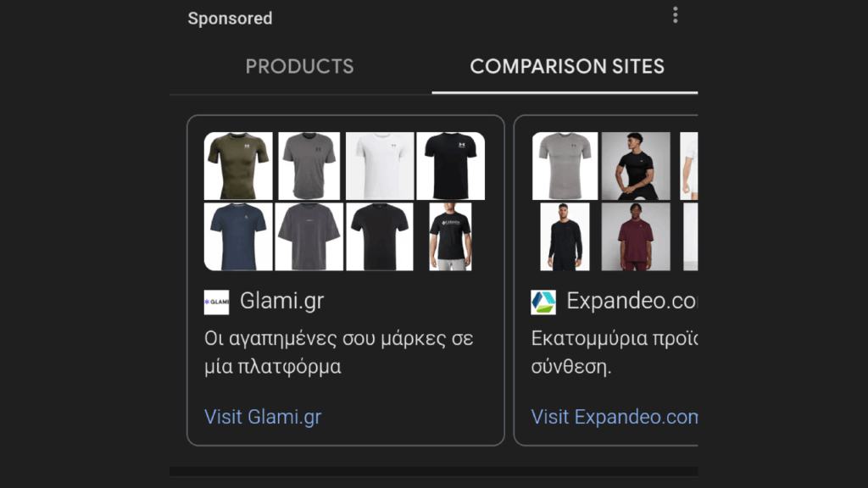Viewport: 868px width, 488px height.
Task: Select the COMPARISON SITES tab
Action: click(x=567, y=66)
